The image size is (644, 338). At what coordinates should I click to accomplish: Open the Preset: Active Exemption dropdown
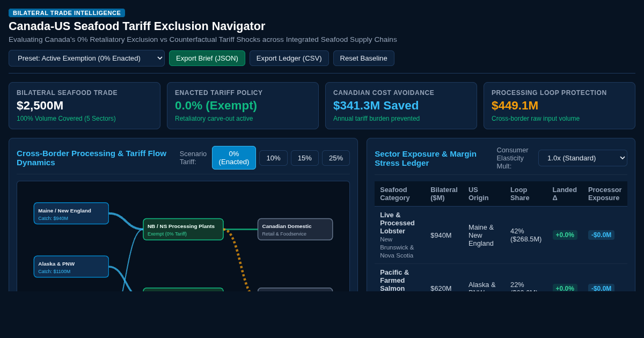coord(86,58)
